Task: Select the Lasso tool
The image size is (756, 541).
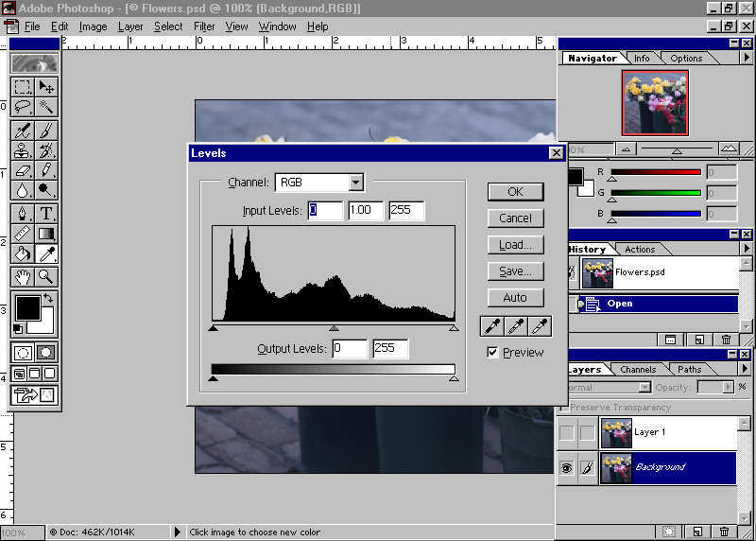Action: tap(22, 107)
